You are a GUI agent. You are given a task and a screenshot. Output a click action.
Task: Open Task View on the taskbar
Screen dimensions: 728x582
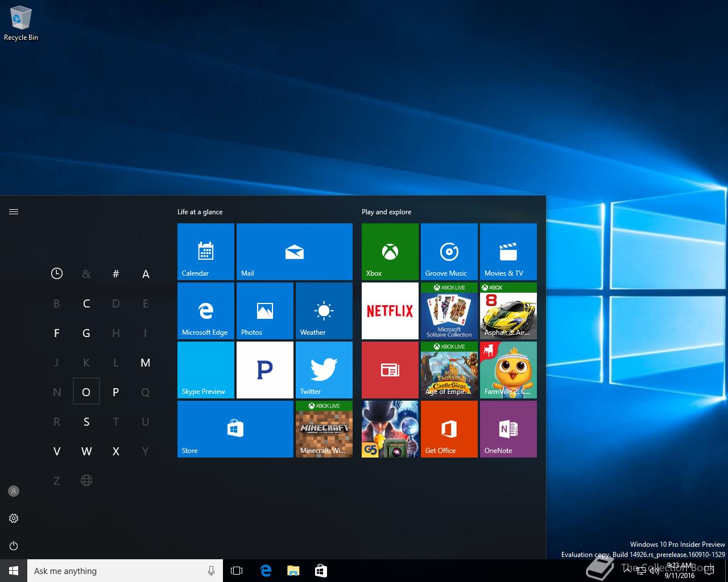click(x=237, y=571)
